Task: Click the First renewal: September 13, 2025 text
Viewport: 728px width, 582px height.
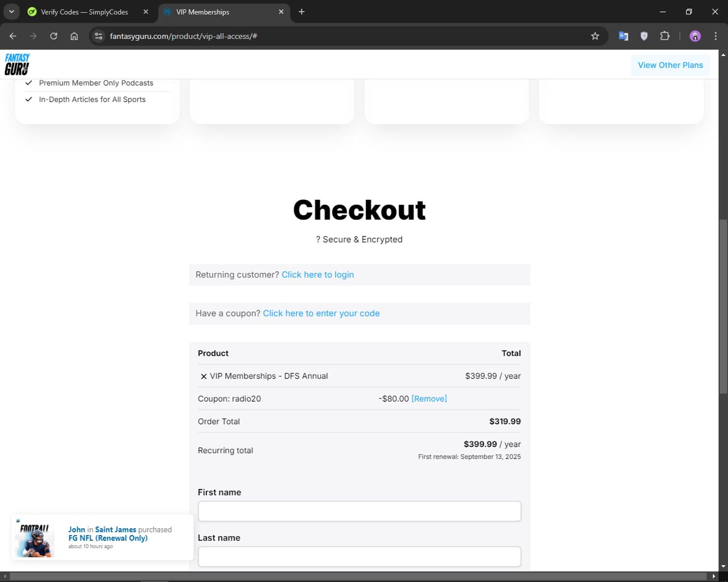Action: (469, 457)
